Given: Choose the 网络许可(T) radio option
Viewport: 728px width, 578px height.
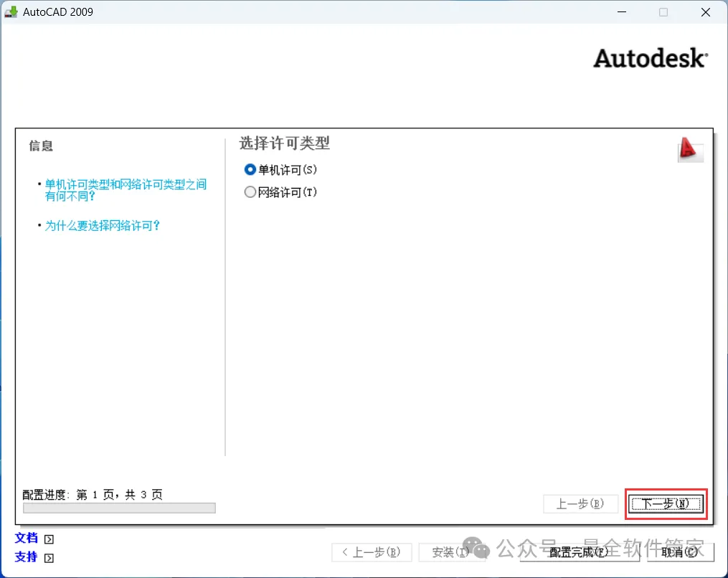Looking at the screenshot, I should [x=280, y=192].
